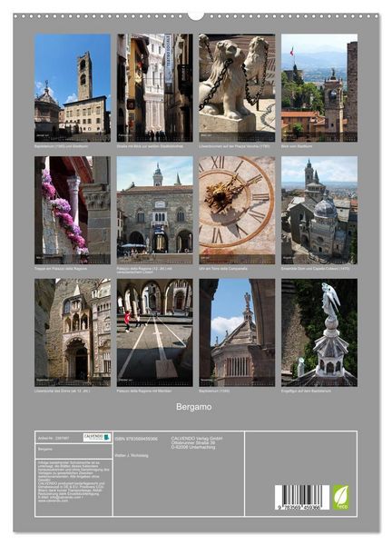This screenshot has width=392, height=545.
Task: Click the author name 'Walter J. Richtsteig'
Action: 132,455
